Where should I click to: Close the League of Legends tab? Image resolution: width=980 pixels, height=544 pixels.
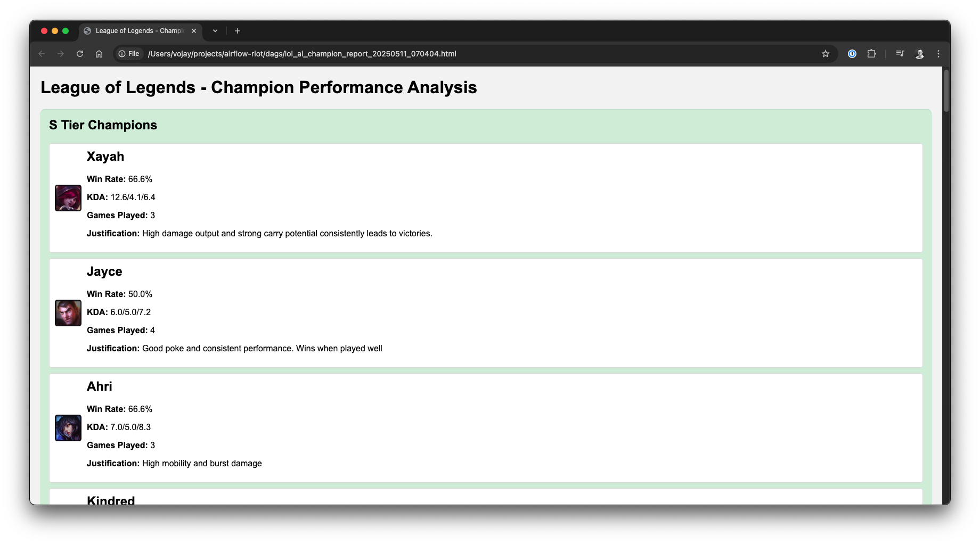[194, 31]
